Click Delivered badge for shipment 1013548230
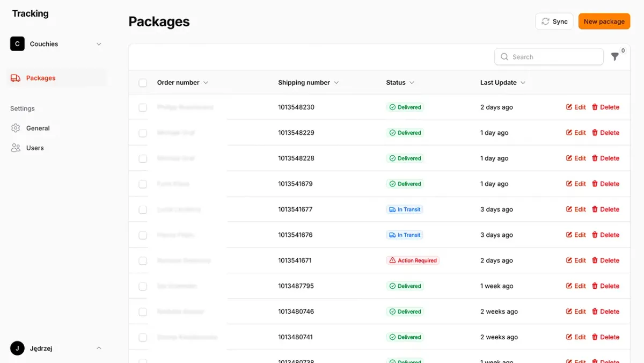 (405, 107)
